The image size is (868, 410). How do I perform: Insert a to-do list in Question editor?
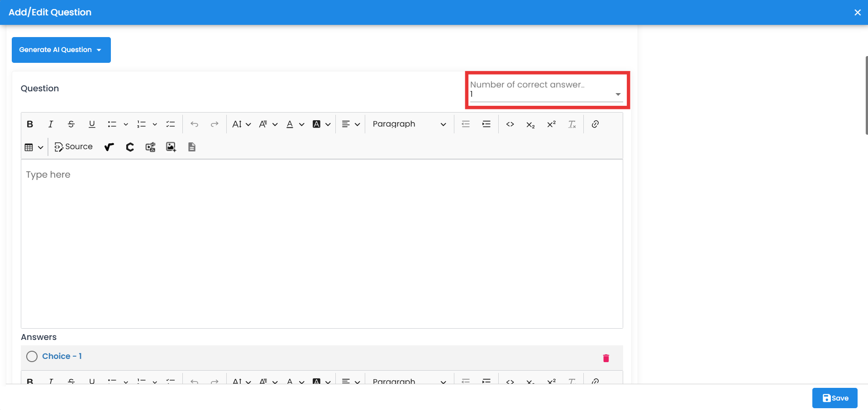(171, 124)
